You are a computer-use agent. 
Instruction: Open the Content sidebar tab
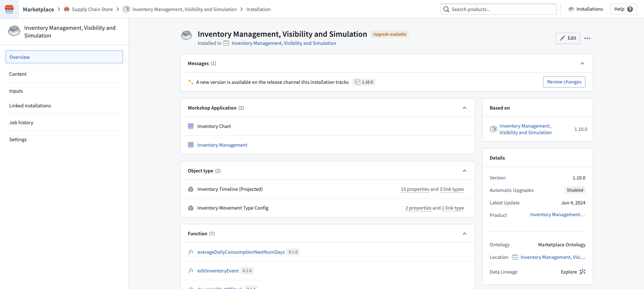64,74
